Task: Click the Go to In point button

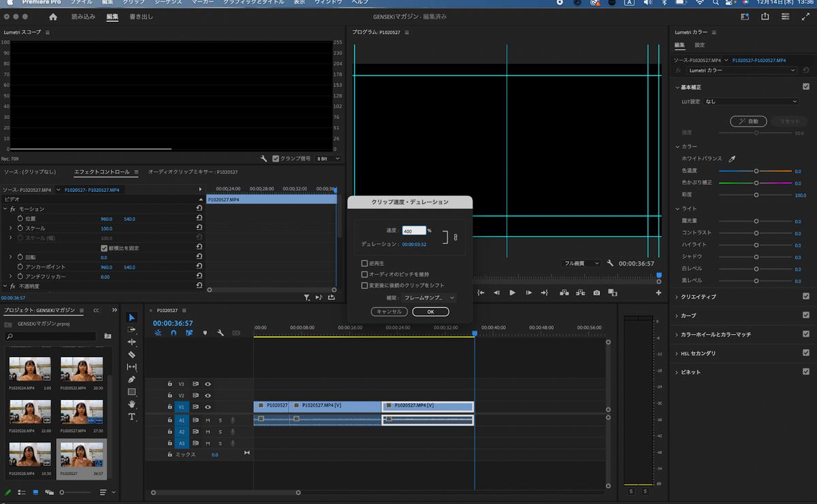Action: (x=481, y=292)
